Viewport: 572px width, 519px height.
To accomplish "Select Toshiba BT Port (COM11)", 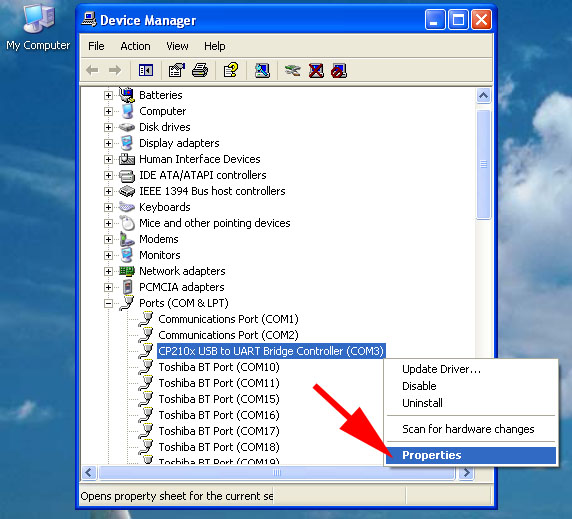I will pos(219,383).
